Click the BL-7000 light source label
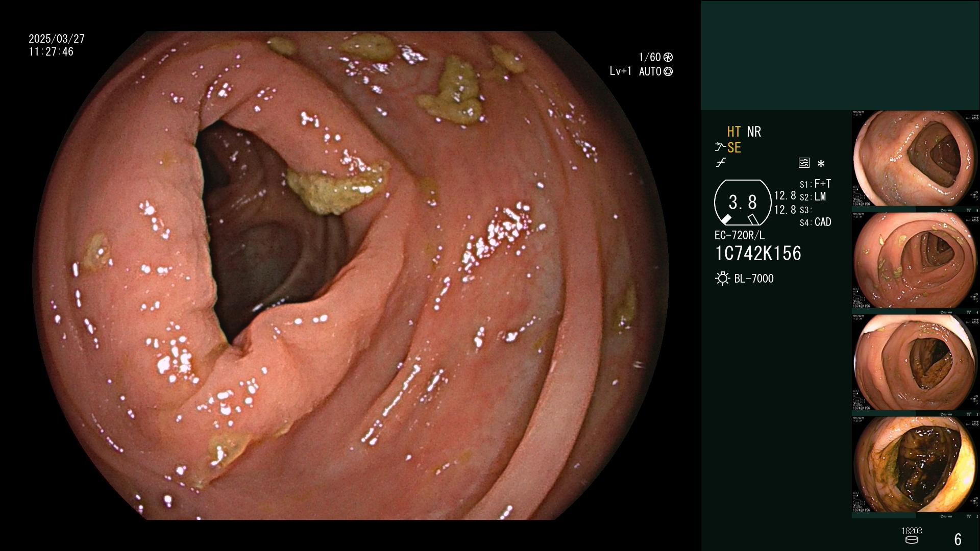 coord(754,279)
